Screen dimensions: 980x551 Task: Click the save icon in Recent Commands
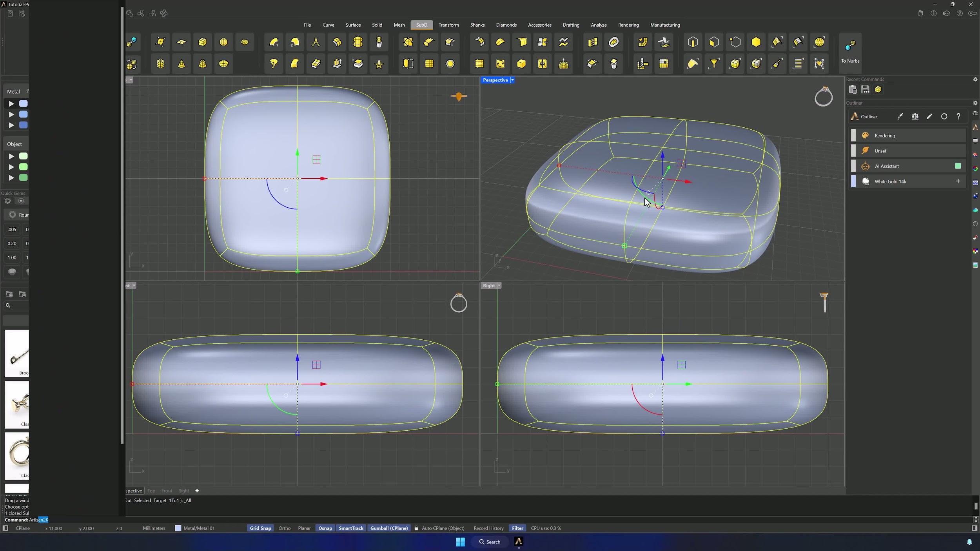pos(866,90)
